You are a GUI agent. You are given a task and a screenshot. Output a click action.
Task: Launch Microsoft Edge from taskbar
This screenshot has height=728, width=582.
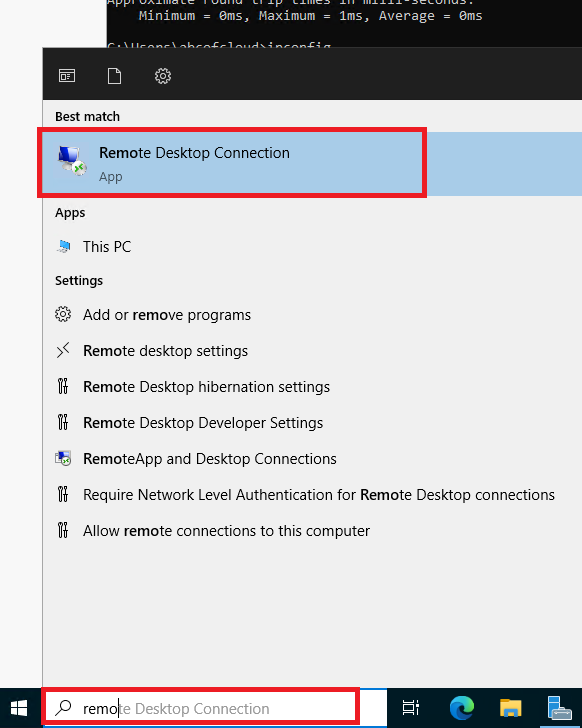pos(462,708)
